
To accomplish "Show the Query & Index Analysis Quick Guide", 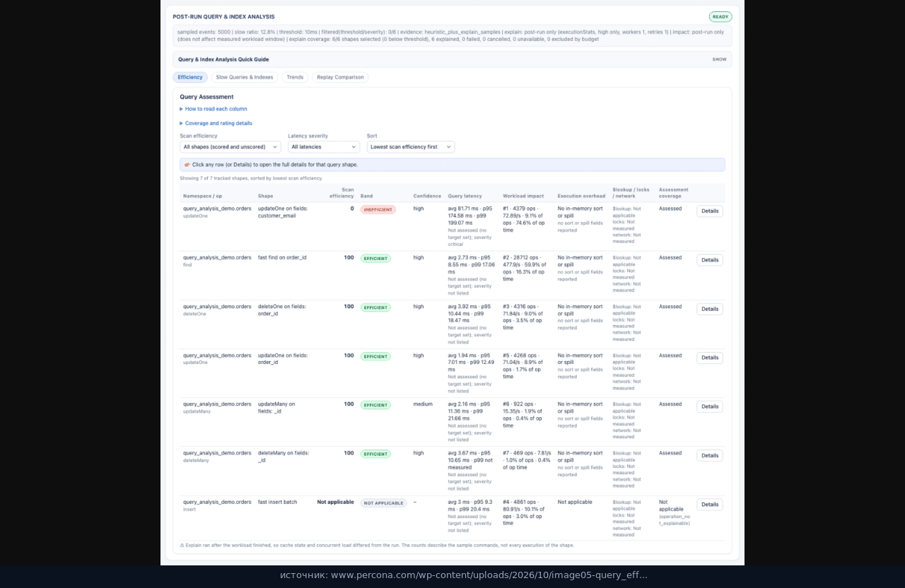I will coord(719,59).
